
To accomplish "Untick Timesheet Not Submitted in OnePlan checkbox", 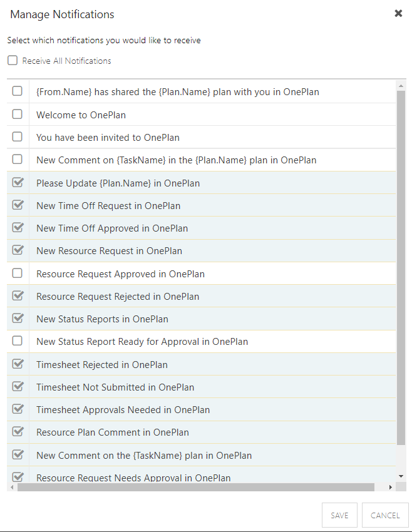I will (x=18, y=386).
